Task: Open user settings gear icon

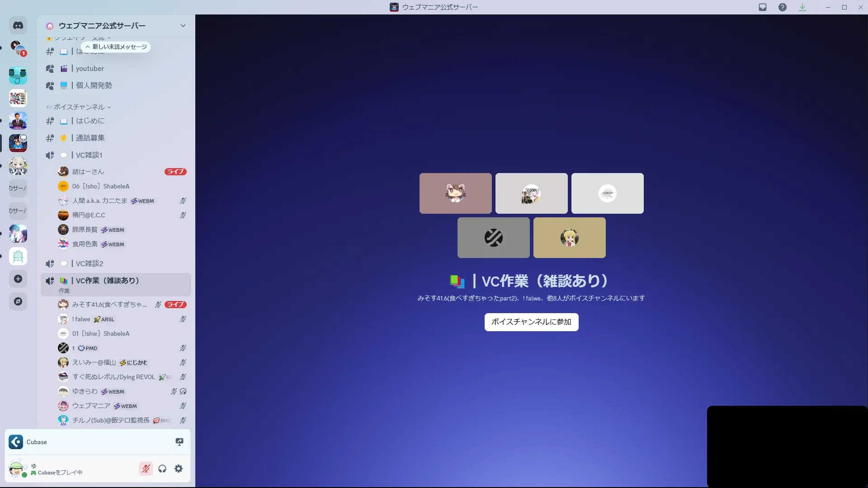Action: [x=179, y=469]
